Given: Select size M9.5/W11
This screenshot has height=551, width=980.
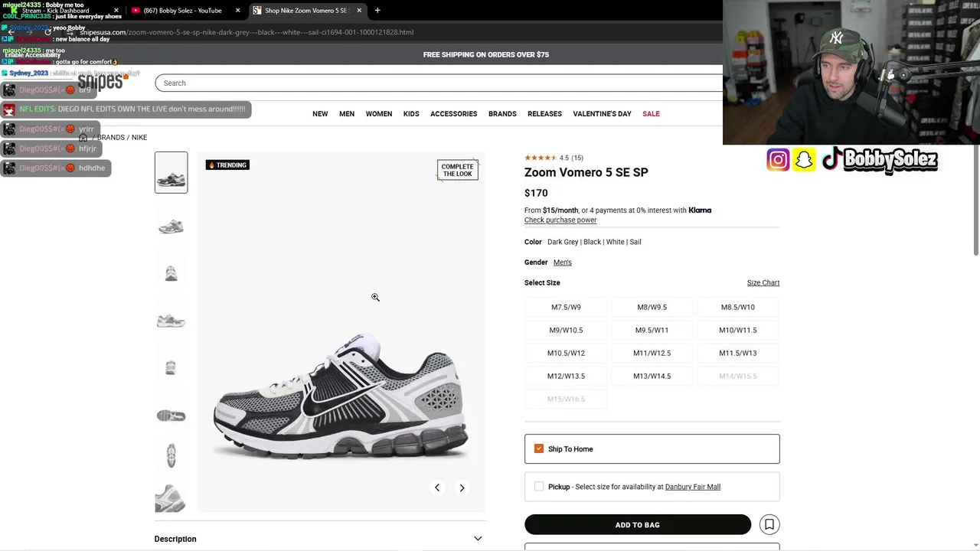Looking at the screenshot, I should [652, 330].
